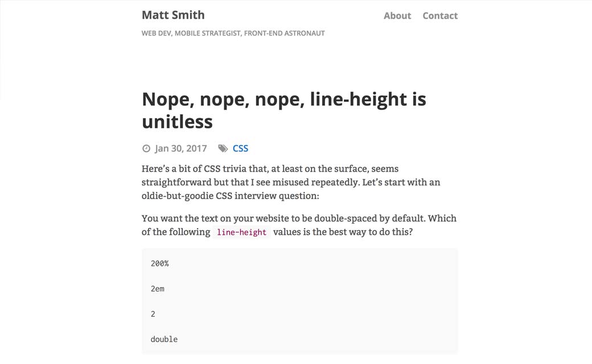Follow the CSS tag link
This screenshot has width=592, height=364.
[240, 148]
